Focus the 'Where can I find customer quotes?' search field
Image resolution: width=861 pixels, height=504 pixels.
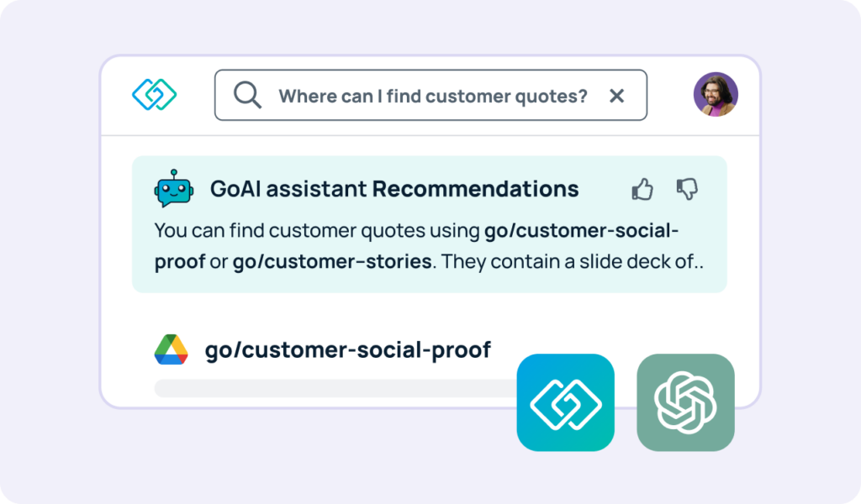430,95
